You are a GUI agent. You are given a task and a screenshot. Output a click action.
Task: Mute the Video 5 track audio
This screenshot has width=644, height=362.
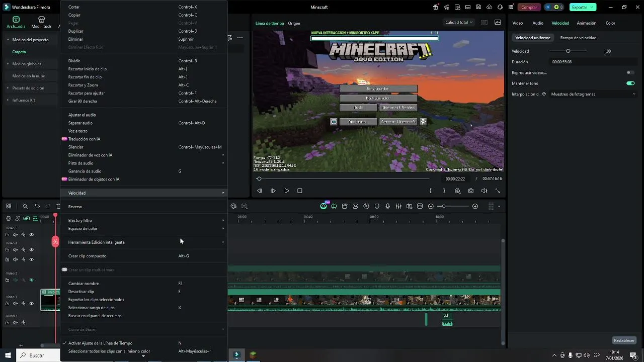[x=15, y=235]
